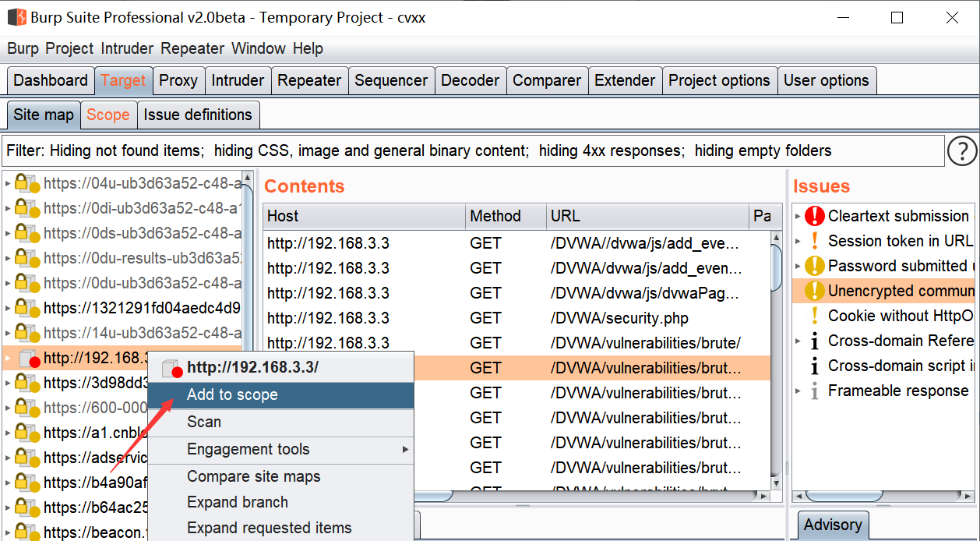
Task: Click the lock icon of https://3d98dd3 host
Action: pyautogui.click(x=27, y=383)
